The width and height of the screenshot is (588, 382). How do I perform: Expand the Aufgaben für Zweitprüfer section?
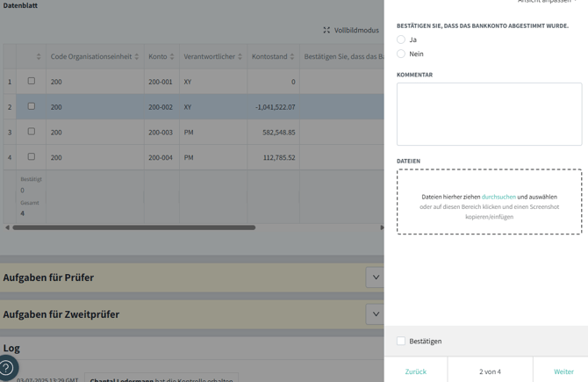point(375,314)
